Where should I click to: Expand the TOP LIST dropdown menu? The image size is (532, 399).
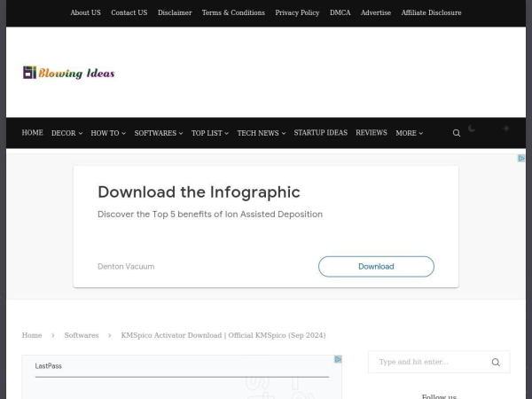[x=210, y=133]
